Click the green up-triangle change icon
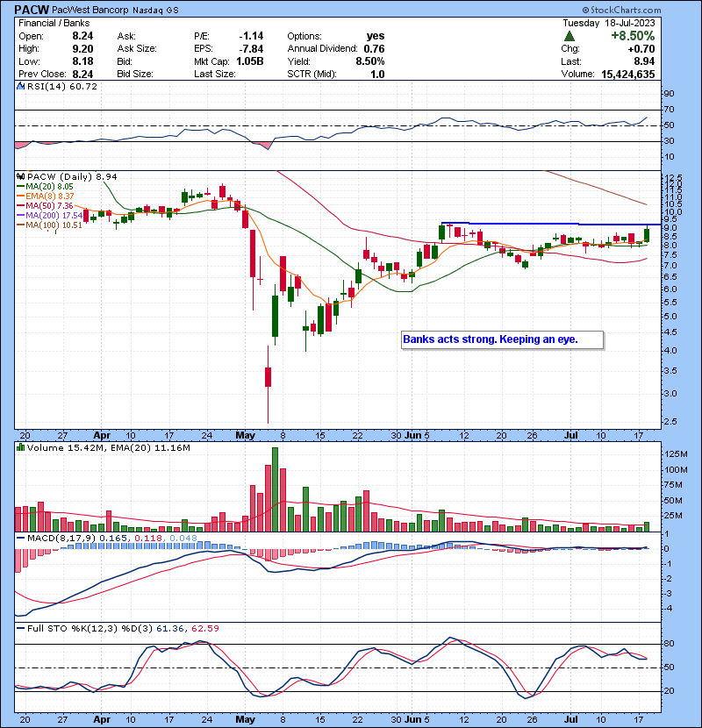The image size is (702, 728). click(569, 36)
